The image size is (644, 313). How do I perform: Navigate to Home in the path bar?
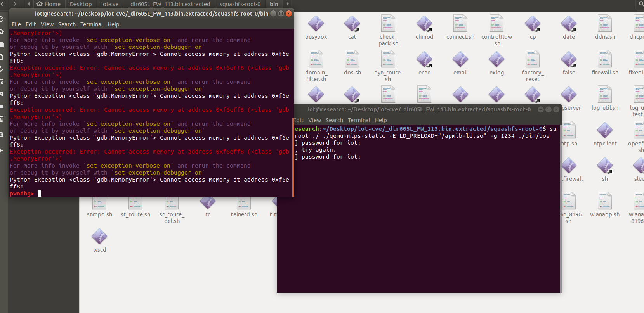49,4
